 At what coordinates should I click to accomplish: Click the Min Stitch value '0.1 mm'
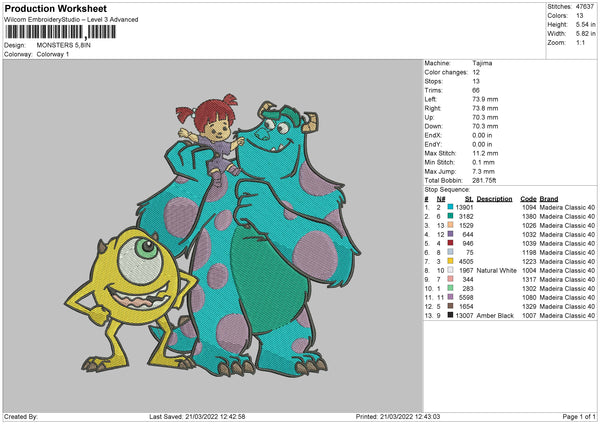click(483, 162)
